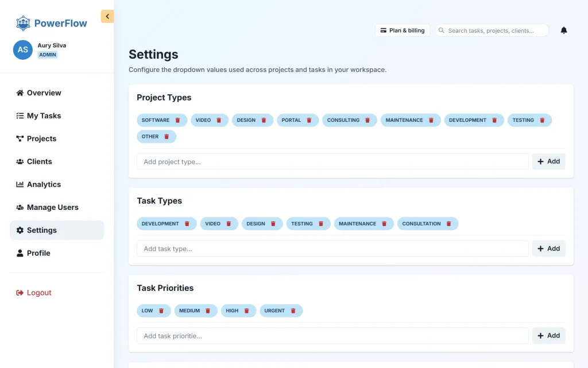Remove the TESTING task type
The width and height of the screenshot is (588, 368).
coord(321,224)
